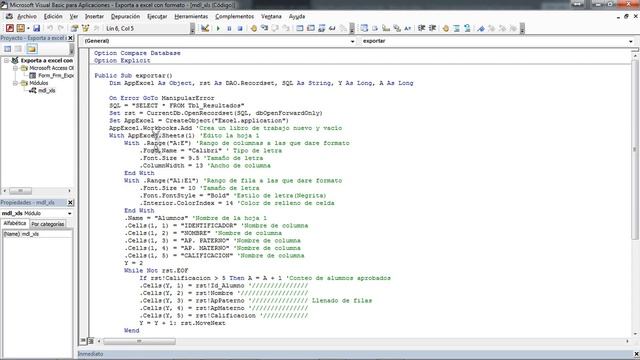This screenshot has width=640, height=360.
Task: Switch to Procedure view button
Action: [83, 341]
